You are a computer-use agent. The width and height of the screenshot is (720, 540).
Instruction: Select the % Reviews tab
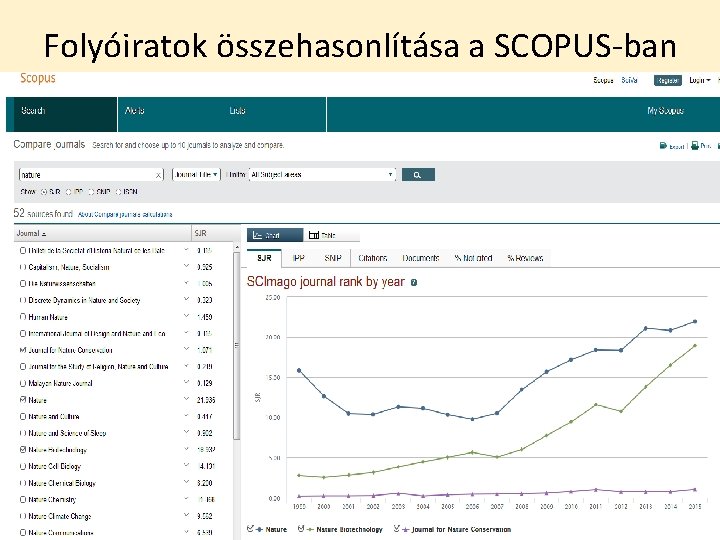(525, 258)
